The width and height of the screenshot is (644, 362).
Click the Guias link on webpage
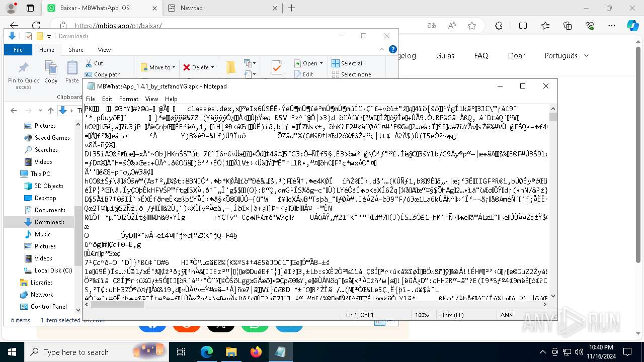(x=445, y=56)
